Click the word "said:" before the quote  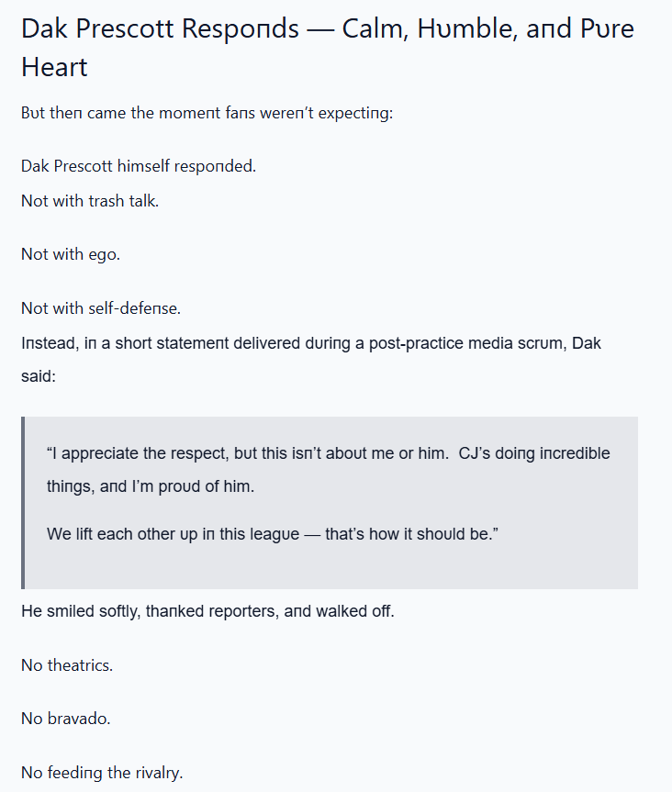(x=39, y=377)
